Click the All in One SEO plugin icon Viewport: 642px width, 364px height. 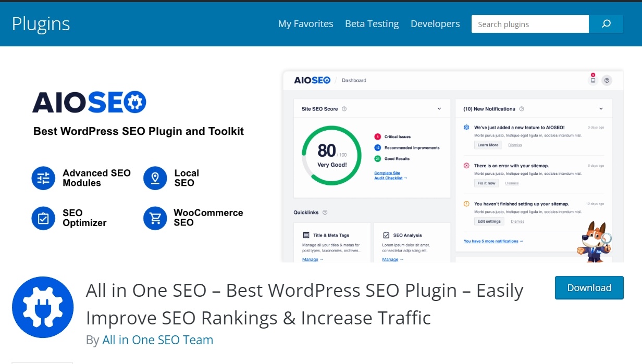tap(43, 307)
